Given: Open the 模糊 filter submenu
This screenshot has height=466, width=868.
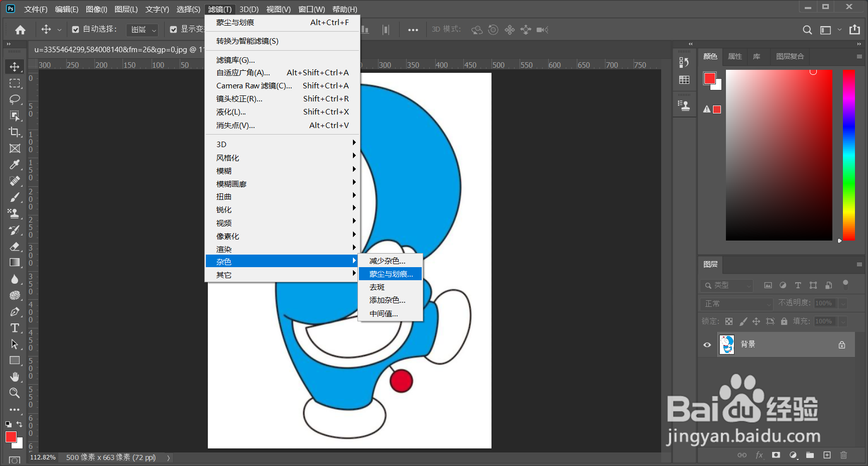Looking at the screenshot, I should point(283,171).
